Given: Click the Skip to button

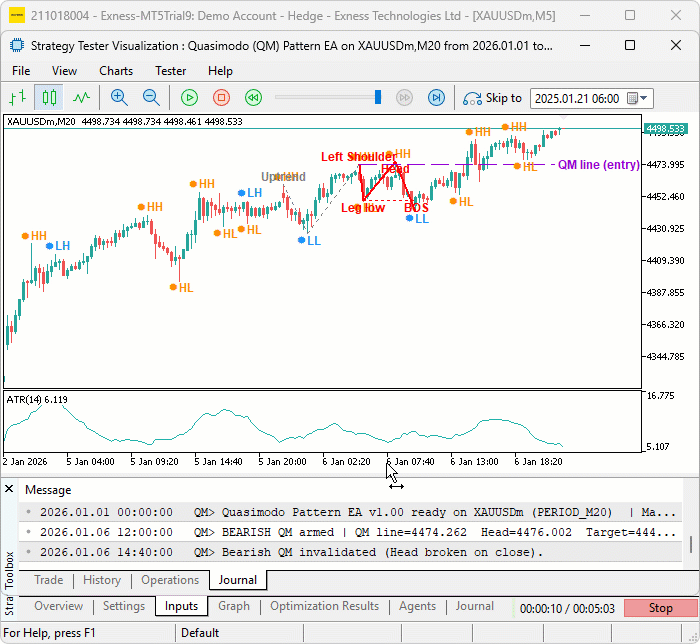Looking at the screenshot, I should point(492,98).
